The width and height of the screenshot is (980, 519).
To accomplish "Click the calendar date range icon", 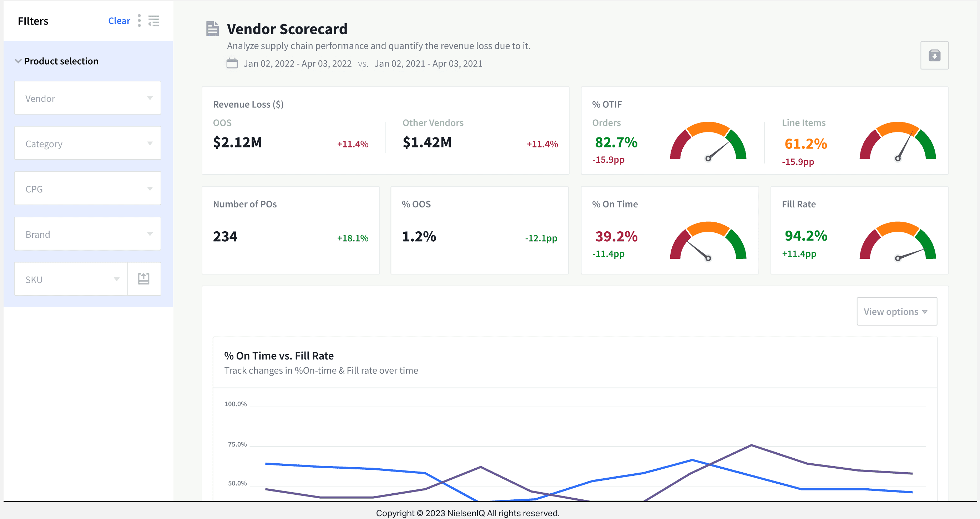I will tap(232, 63).
